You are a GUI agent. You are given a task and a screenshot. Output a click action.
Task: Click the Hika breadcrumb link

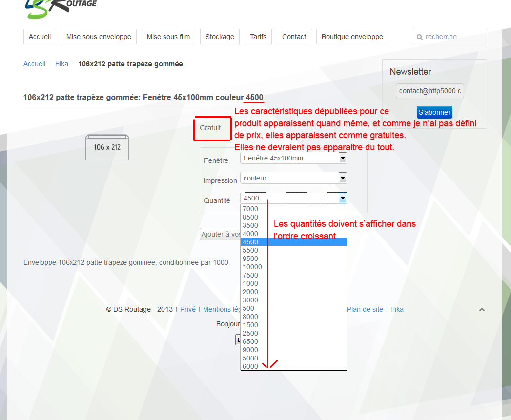tap(61, 64)
